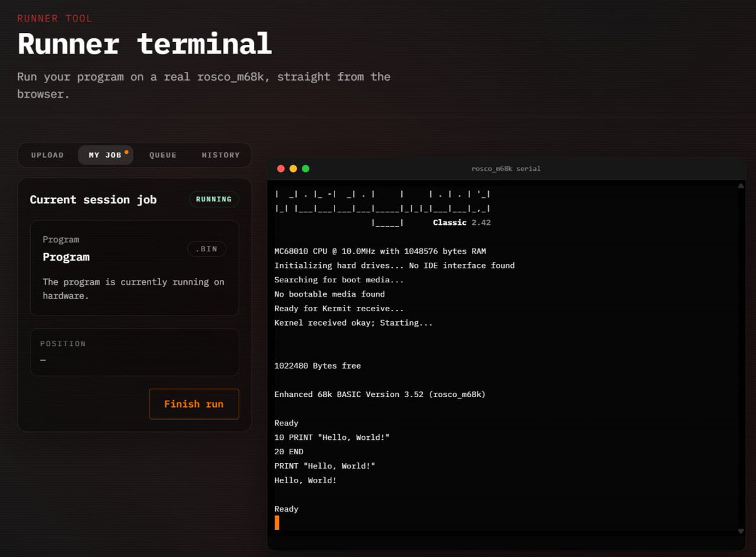The width and height of the screenshot is (756, 557).
Task: Click the orange notification dot on My Job
Action: coord(126,152)
